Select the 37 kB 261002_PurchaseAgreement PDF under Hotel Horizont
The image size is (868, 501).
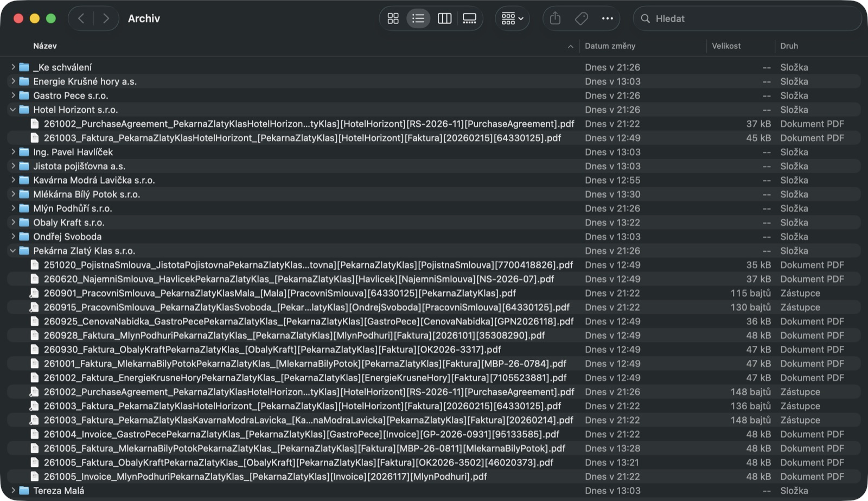[309, 124]
